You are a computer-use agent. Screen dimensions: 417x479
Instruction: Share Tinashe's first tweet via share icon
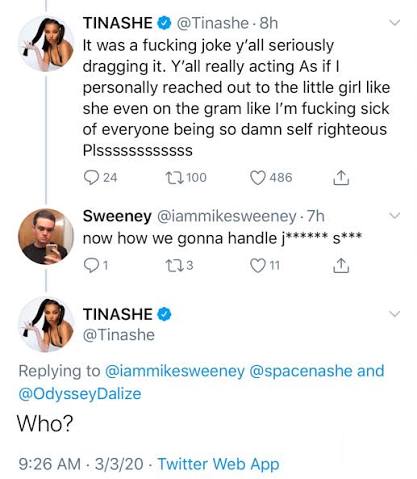click(x=341, y=177)
